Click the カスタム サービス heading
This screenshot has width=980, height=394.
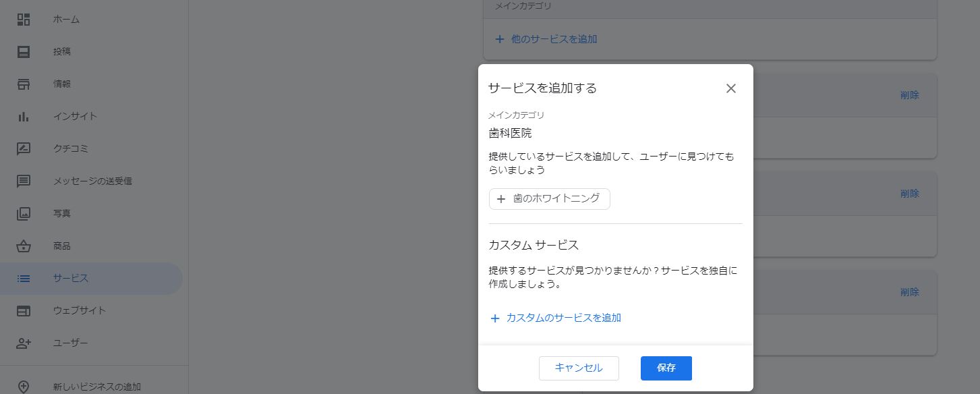coord(534,245)
